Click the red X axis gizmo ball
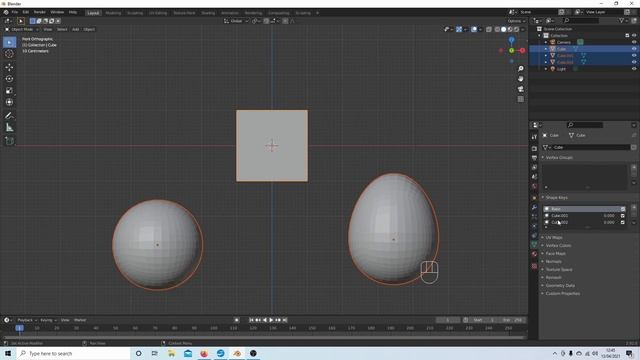 pyautogui.click(x=522, y=50)
